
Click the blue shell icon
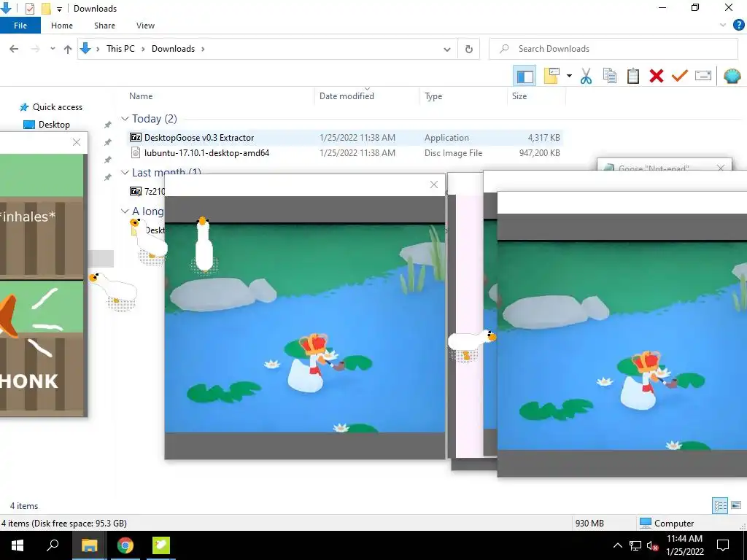point(732,76)
